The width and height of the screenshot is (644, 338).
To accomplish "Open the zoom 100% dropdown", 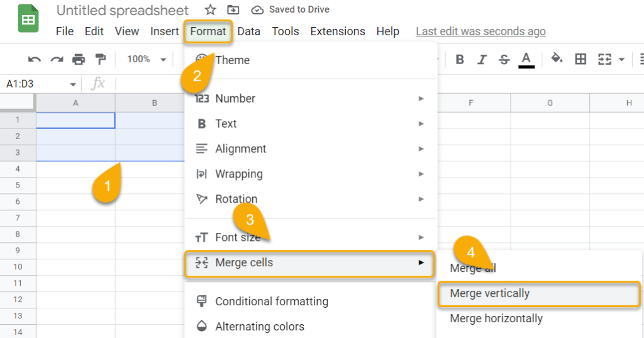I will pyautogui.click(x=146, y=59).
